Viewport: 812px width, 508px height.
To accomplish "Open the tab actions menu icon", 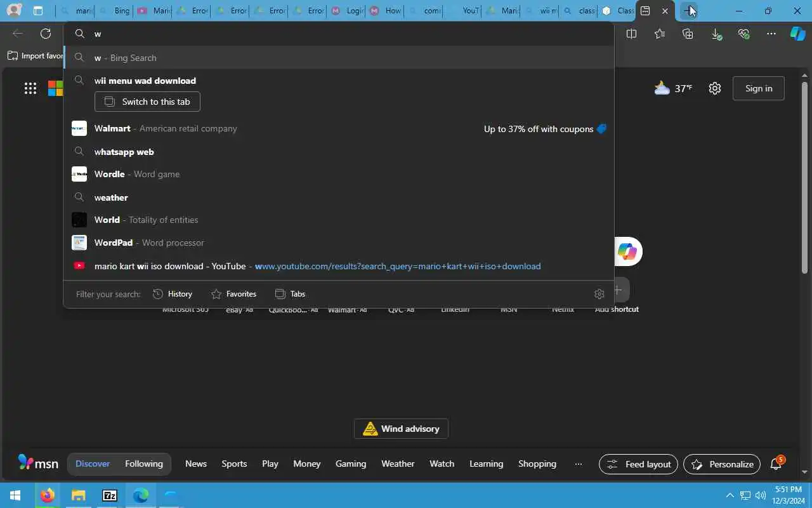I will [38, 11].
